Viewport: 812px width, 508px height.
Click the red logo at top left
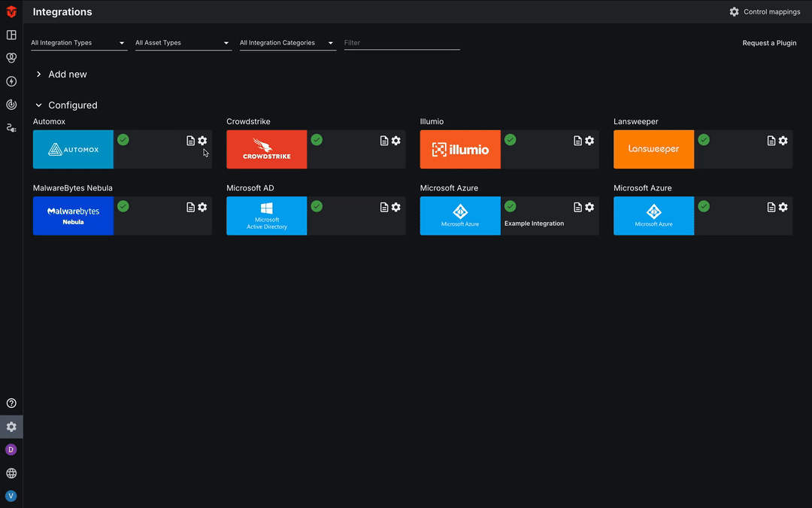pyautogui.click(x=11, y=11)
